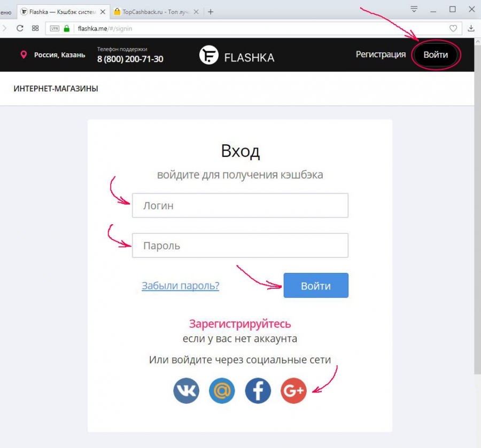Click the Логин input field
481x448 pixels.
click(240, 205)
